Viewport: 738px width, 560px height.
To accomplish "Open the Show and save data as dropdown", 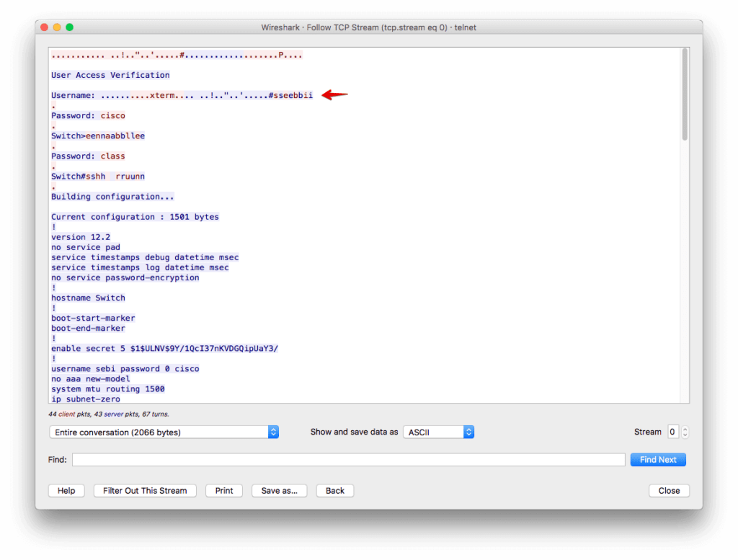I will 439,432.
